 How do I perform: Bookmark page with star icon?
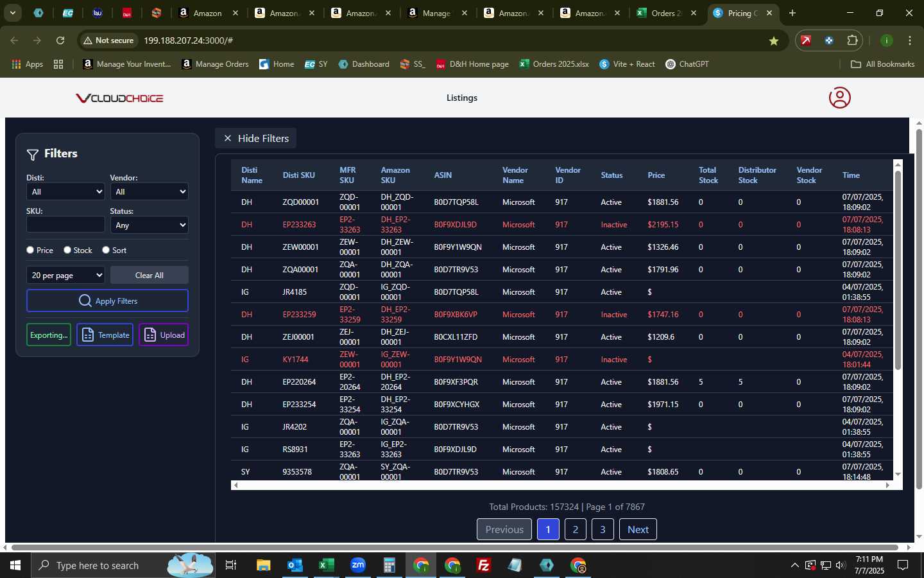click(774, 40)
